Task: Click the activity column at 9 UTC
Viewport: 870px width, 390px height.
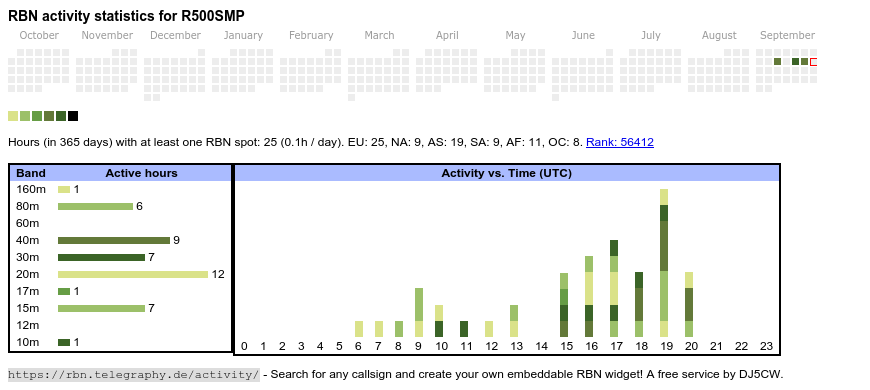Action: point(419,312)
